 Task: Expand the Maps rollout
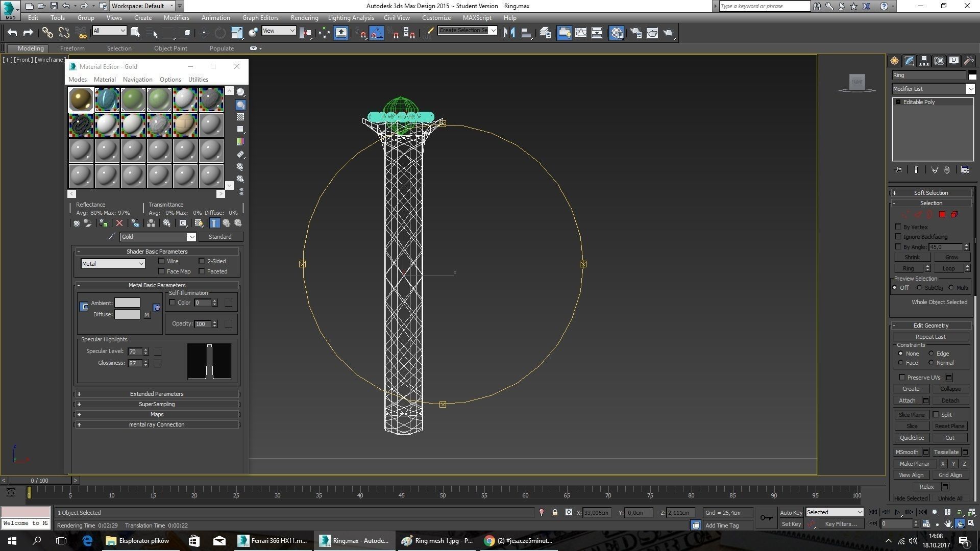(x=157, y=414)
